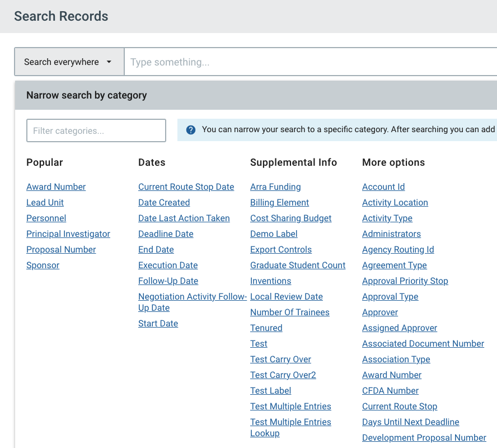Click the blue help question mark icon

click(x=191, y=130)
